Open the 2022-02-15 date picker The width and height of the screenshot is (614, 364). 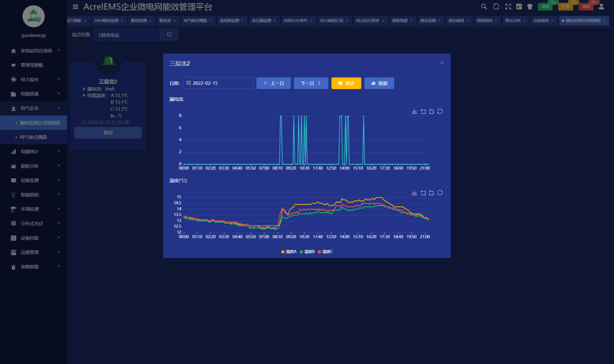coord(218,83)
